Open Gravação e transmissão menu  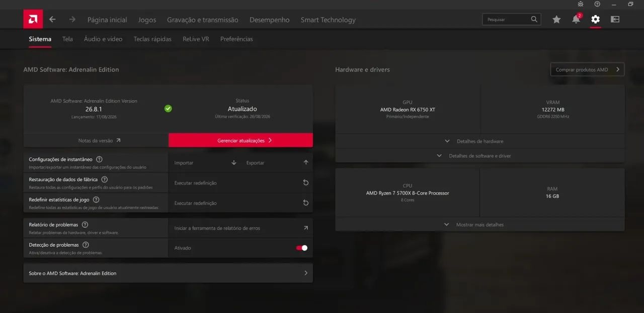(203, 20)
